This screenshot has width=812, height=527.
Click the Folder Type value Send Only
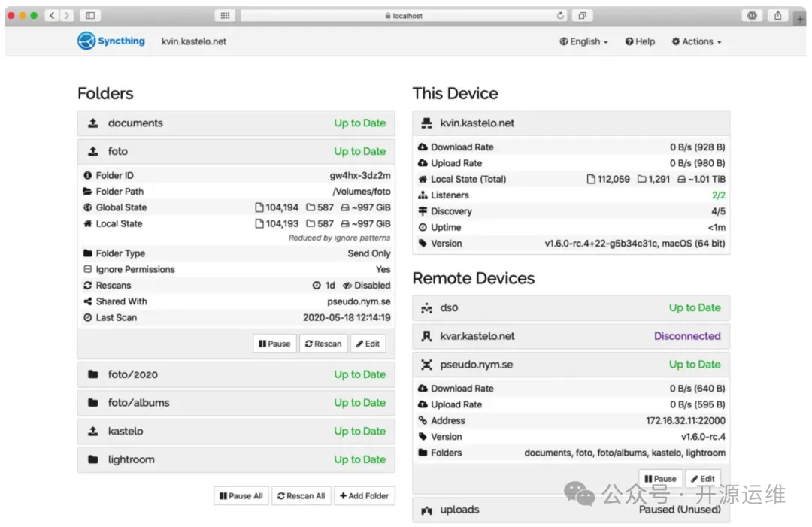tap(368, 253)
